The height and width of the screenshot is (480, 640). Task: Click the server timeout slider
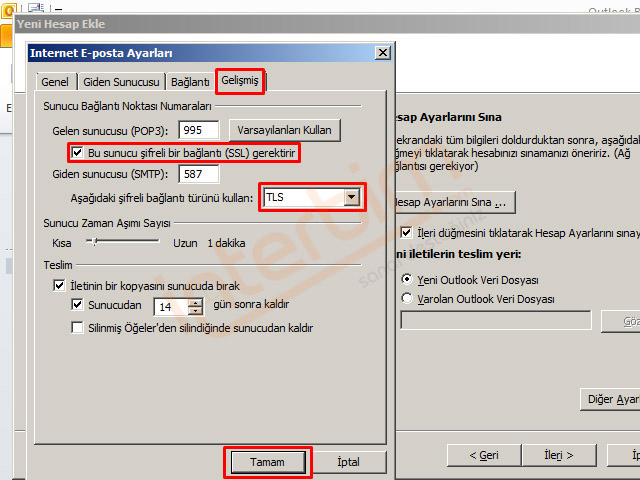(x=92, y=242)
